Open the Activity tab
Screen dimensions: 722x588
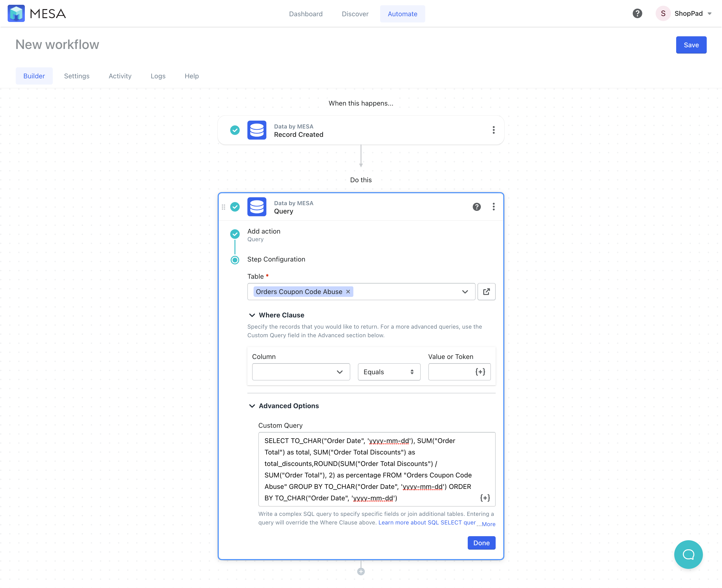120,76
